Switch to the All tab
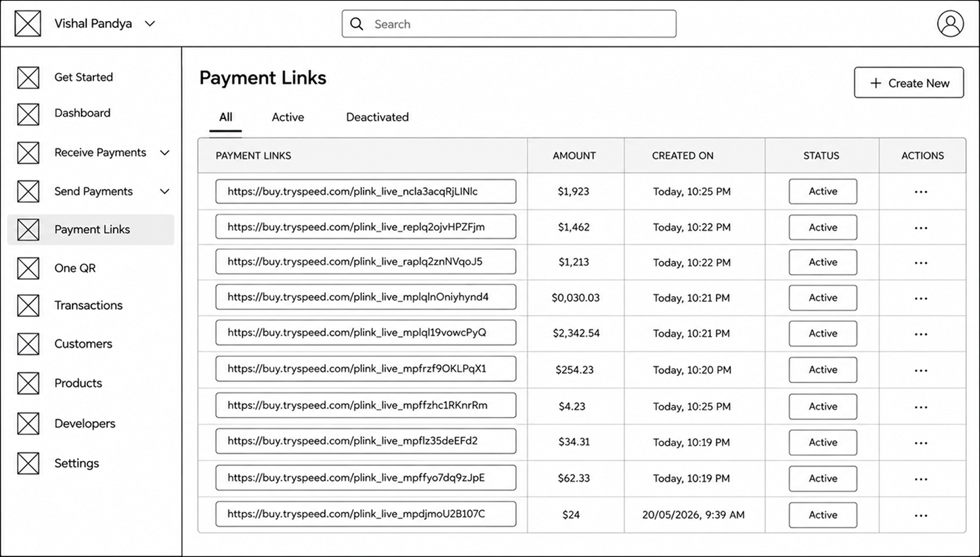Screen dimensions: 980x557 225,117
